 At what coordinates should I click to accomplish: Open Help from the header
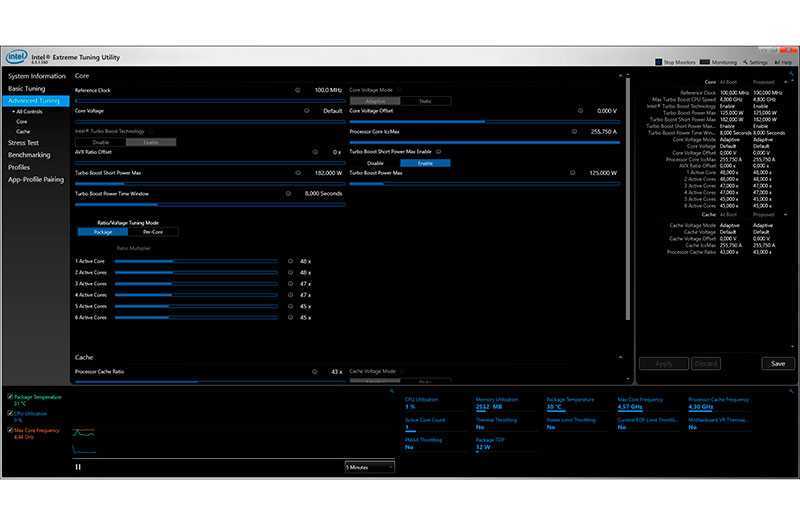[783, 62]
